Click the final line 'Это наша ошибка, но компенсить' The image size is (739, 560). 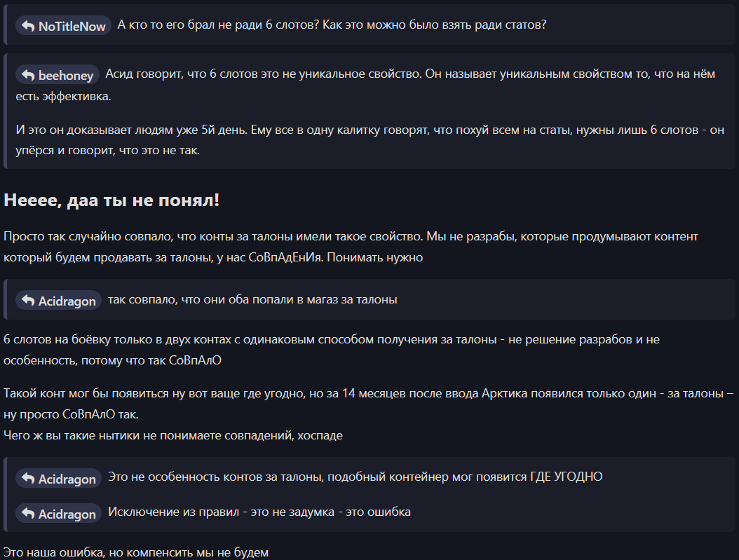[x=136, y=552]
